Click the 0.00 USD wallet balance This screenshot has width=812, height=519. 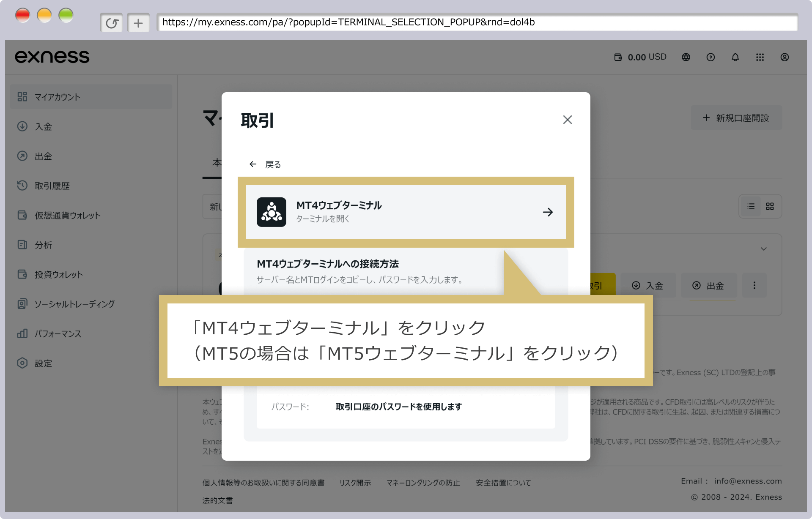640,57
